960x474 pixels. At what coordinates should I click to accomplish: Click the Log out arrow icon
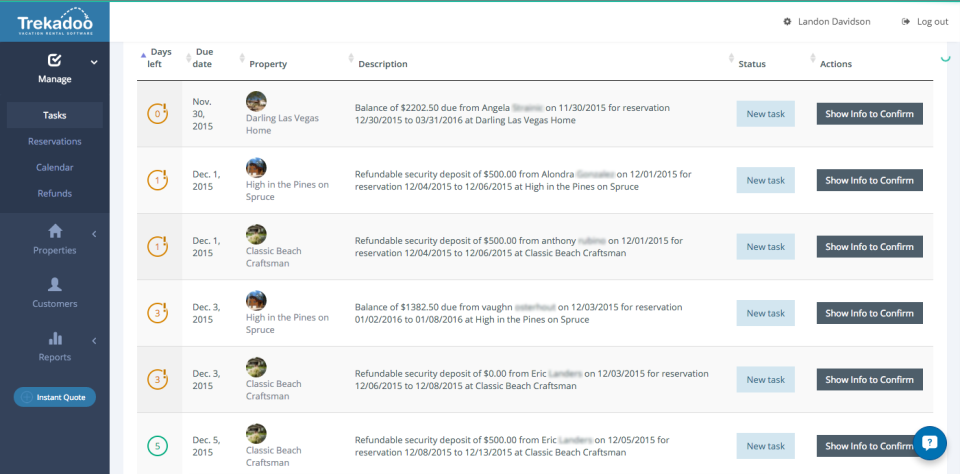tap(906, 21)
